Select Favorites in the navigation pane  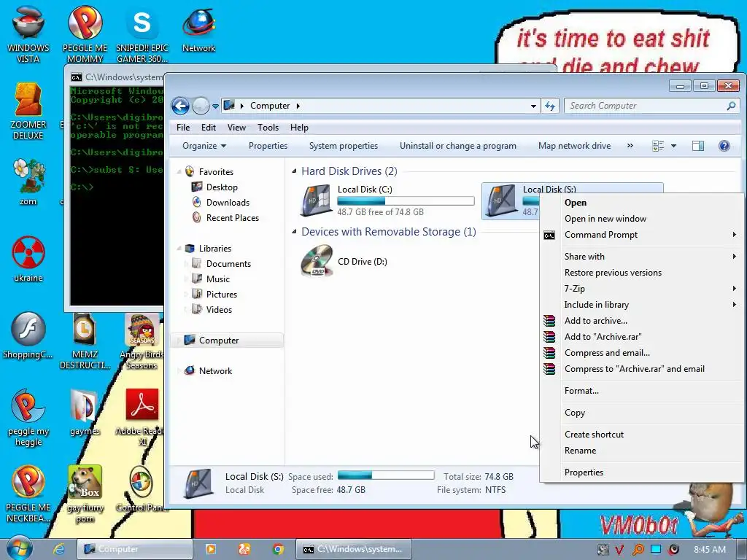tap(216, 172)
